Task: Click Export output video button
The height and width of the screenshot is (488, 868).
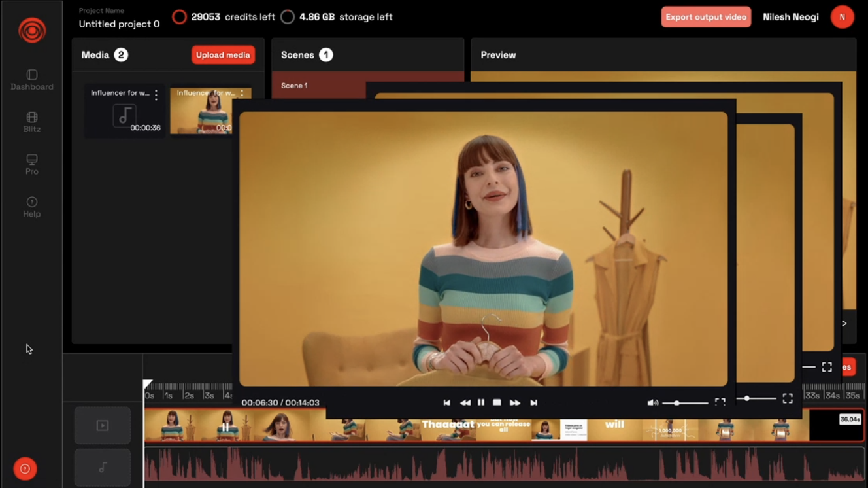Action: click(x=706, y=17)
